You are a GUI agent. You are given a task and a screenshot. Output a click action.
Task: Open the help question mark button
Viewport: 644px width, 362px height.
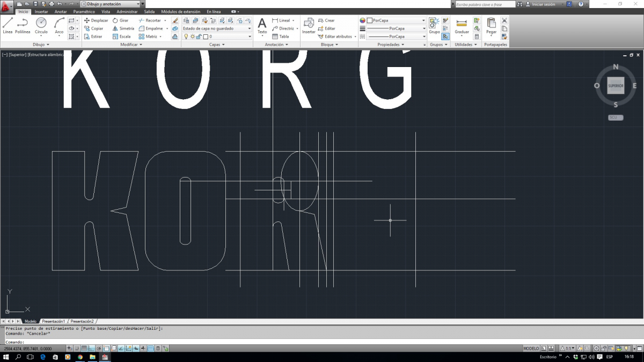[581, 4]
